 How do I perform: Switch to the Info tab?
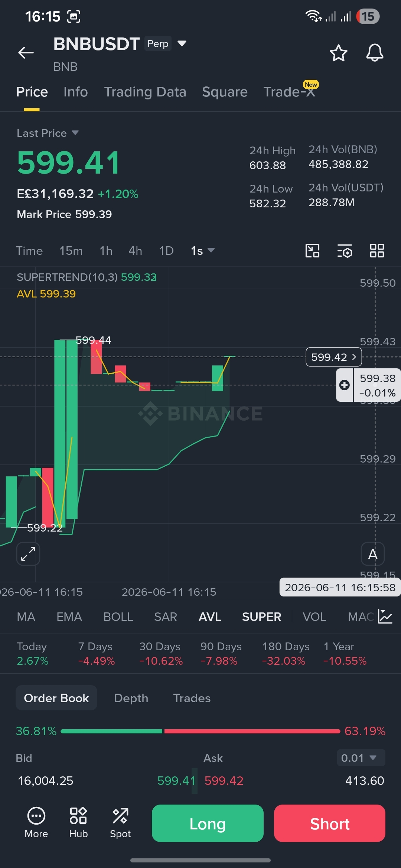pos(76,92)
